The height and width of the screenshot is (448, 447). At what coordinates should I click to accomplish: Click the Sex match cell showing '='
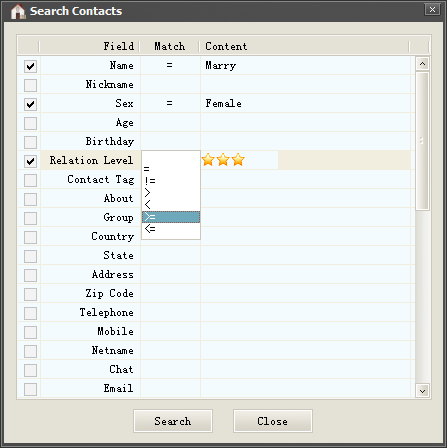170,103
